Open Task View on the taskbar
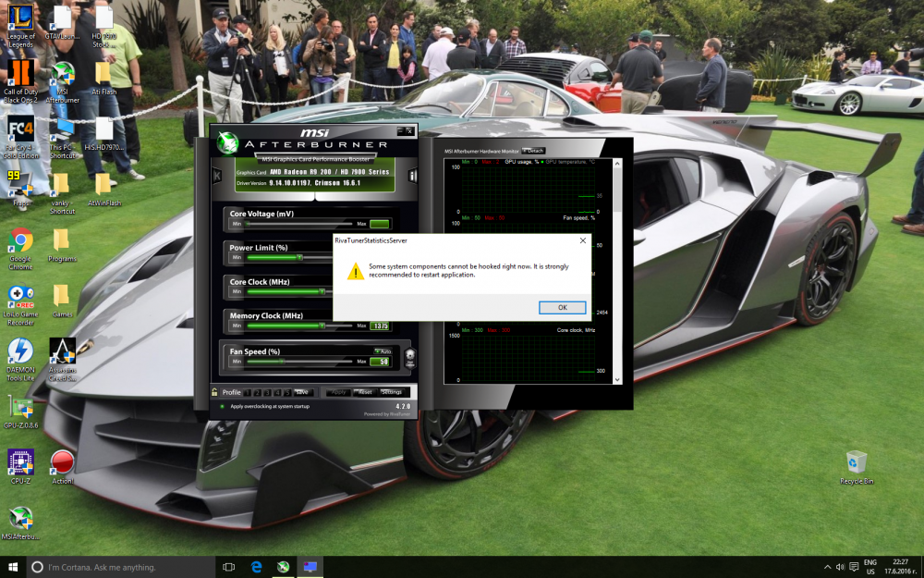Viewport: 924px width, 578px height. coord(228,567)
